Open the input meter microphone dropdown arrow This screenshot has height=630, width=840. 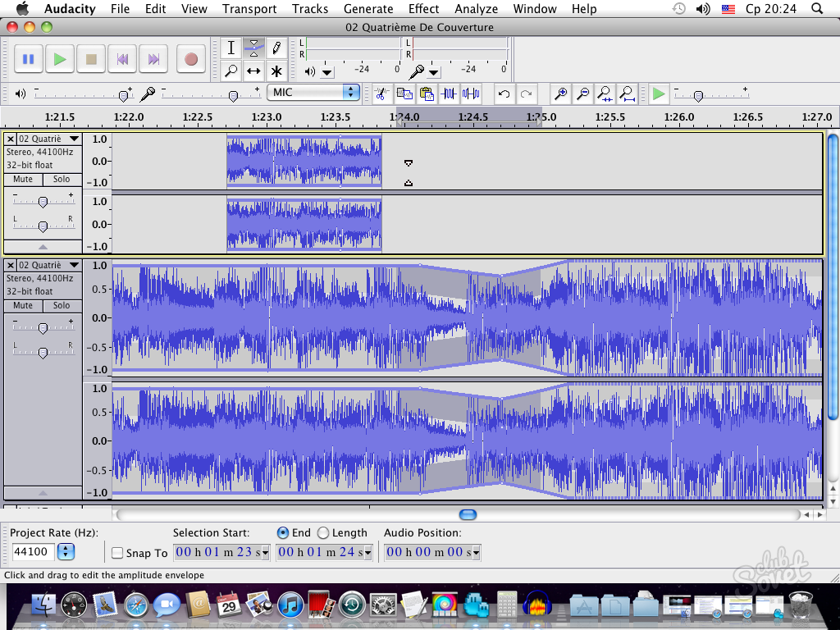[434, 72]
